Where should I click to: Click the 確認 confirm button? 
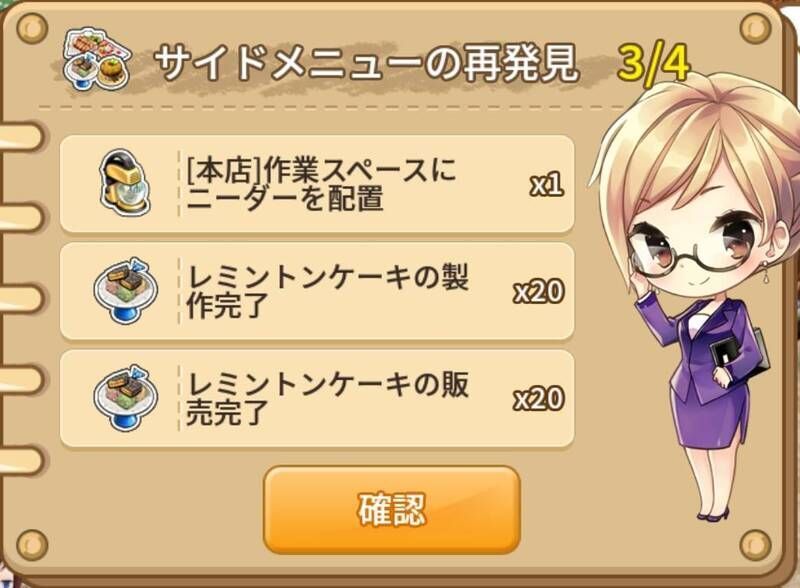391,509
